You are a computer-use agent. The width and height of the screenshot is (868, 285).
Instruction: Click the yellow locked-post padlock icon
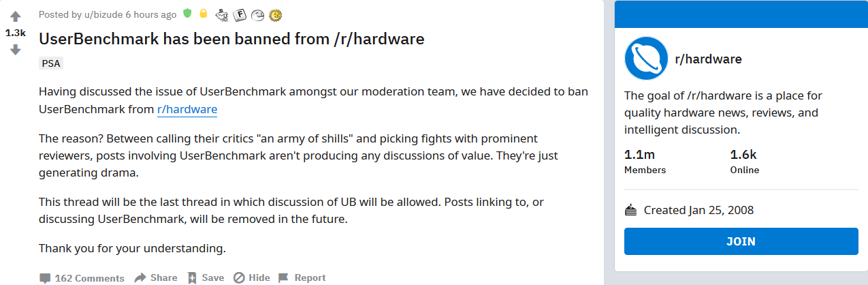coord(203,14)
